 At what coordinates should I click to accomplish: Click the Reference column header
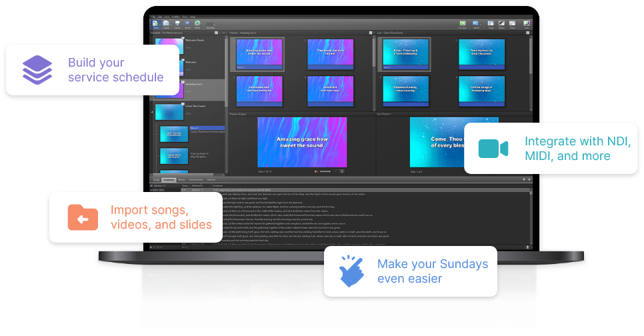coord(197,185)
